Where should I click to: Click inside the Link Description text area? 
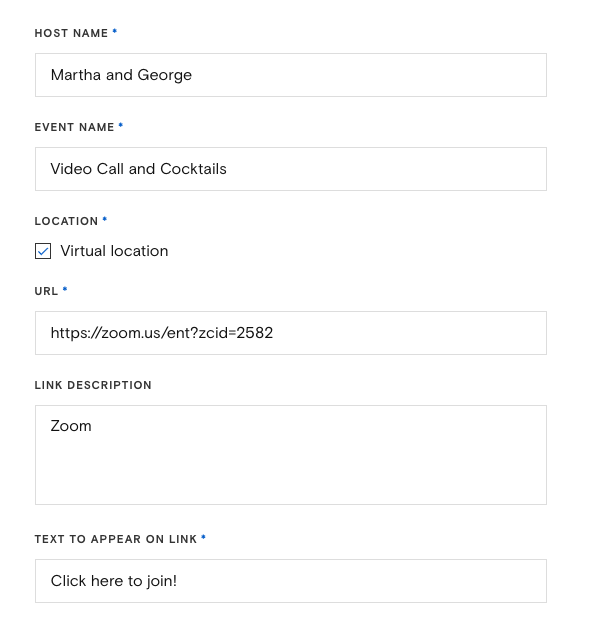click(x=291, y=455)
